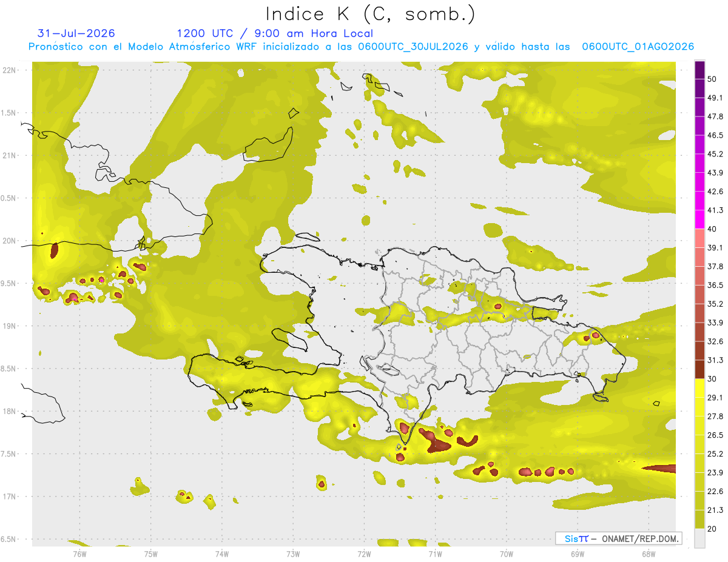Screen dimensions: 728x562
Task: Click the gray swatch below 20
Action: [x=699, y=538]
